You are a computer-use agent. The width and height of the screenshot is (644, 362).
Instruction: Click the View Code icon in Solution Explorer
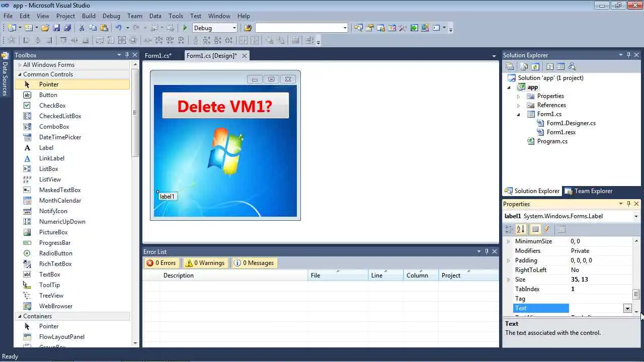550,66
